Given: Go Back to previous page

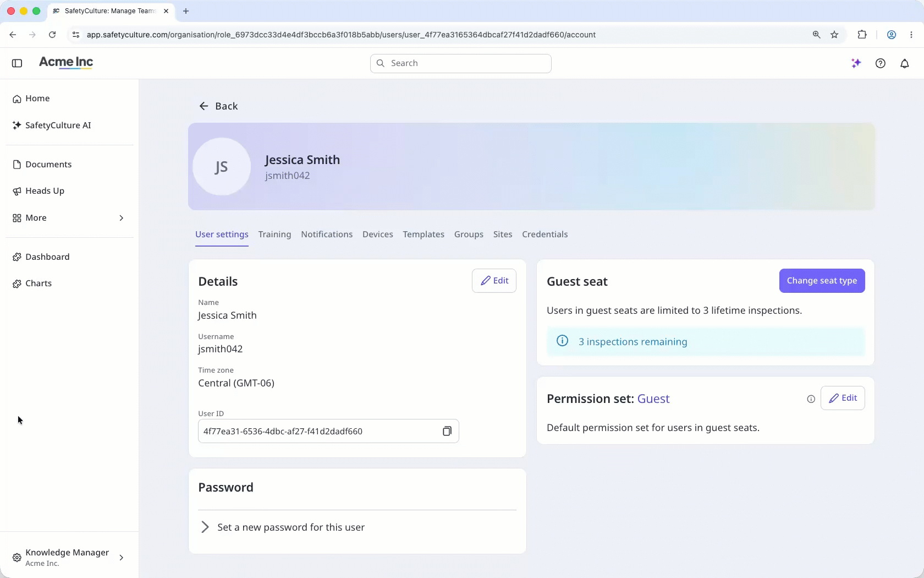Looking at the screenshot, I should 218,106.
